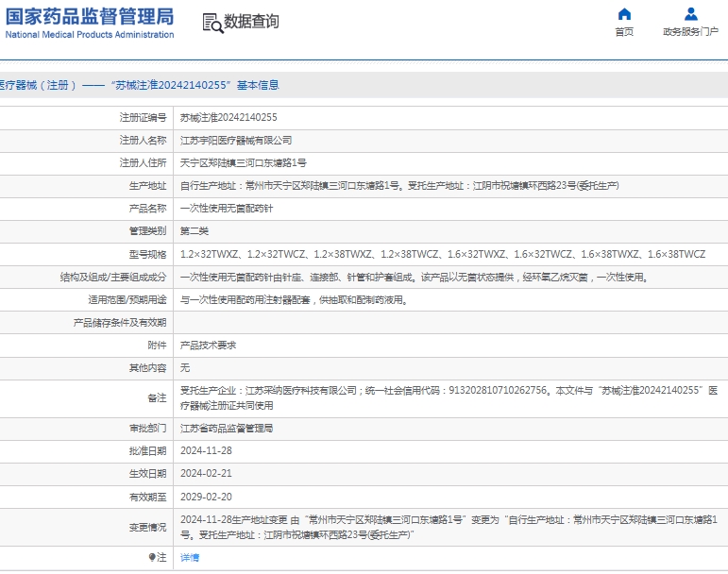The height and width of the screenshot is (574, 728).
Task: Select the 变更情况 change history text
Action: pos(449,527)
